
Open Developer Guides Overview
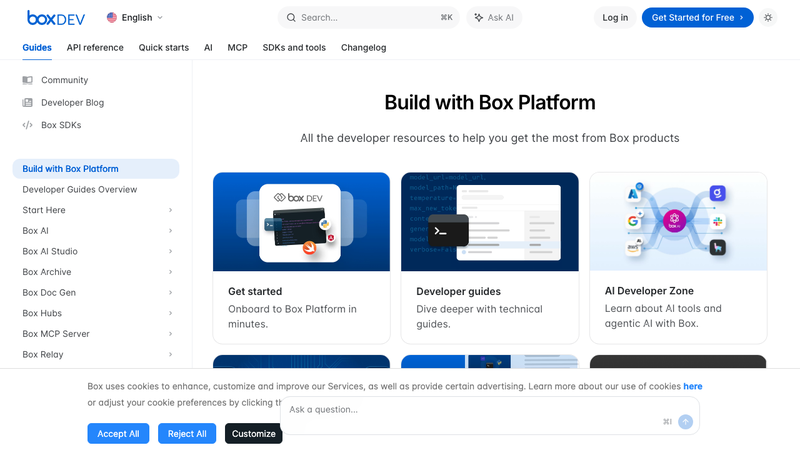click(80, 189)
